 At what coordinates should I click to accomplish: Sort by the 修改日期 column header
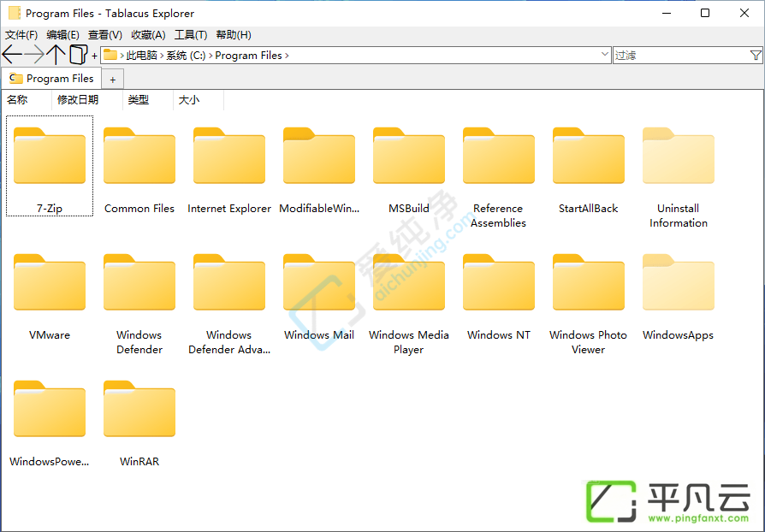(78, 100)
